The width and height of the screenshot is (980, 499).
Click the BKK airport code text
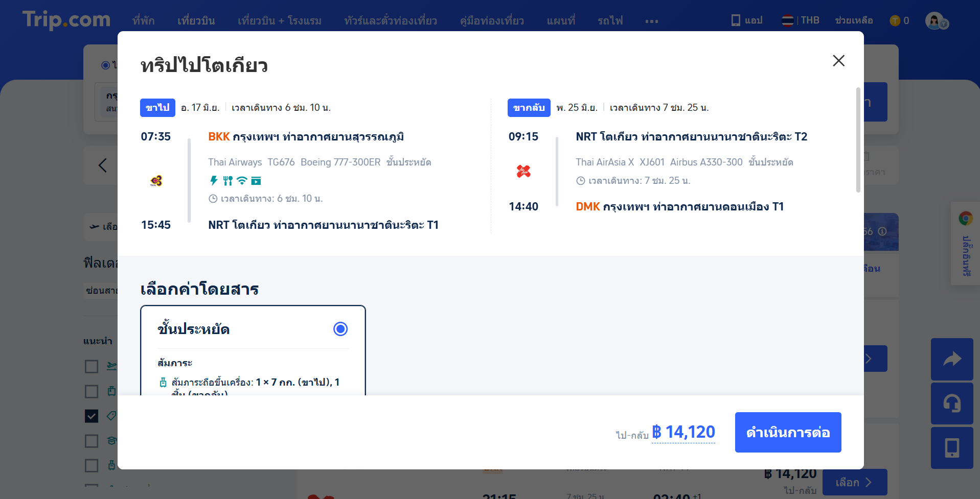tap(219, 136)
